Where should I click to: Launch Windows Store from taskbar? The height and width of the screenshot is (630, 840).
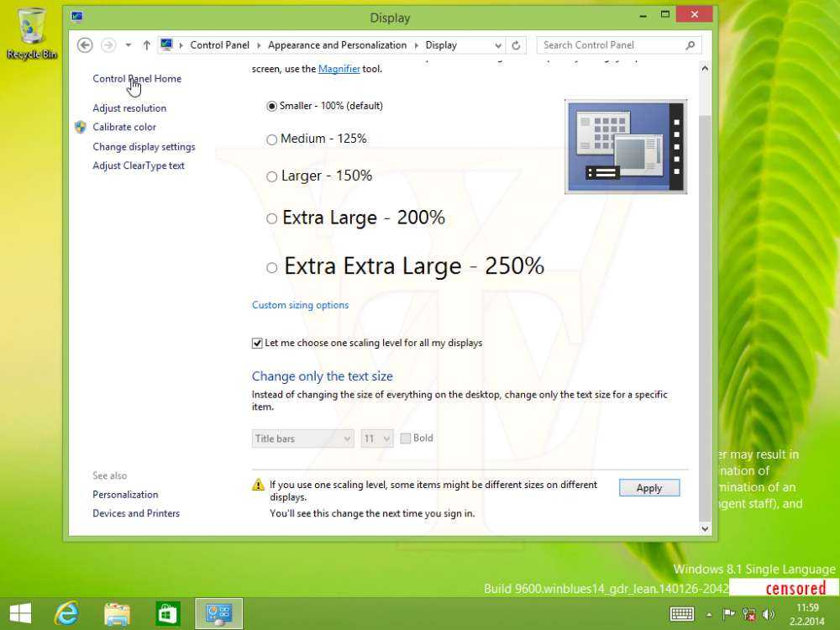tap(168, 613)
